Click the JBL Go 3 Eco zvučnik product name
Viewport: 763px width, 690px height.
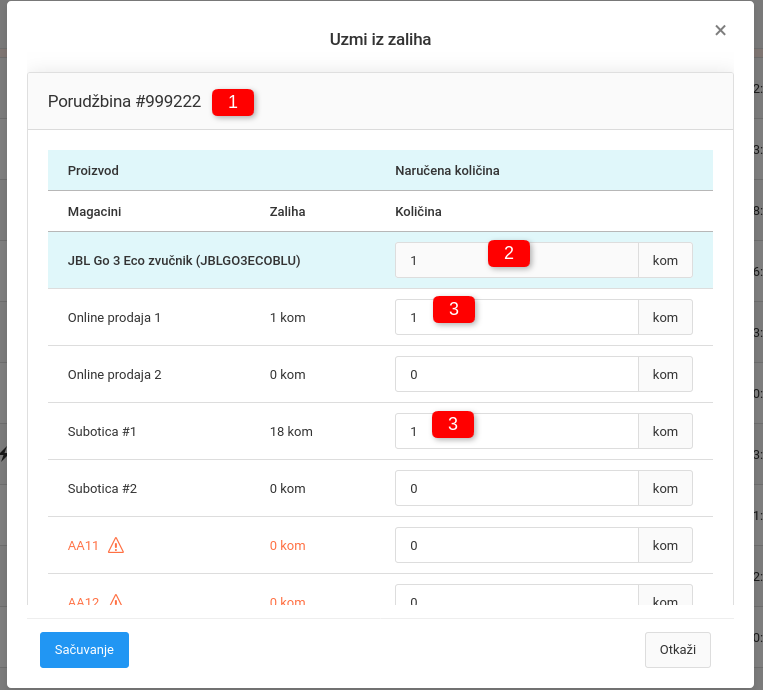(184, 260)
